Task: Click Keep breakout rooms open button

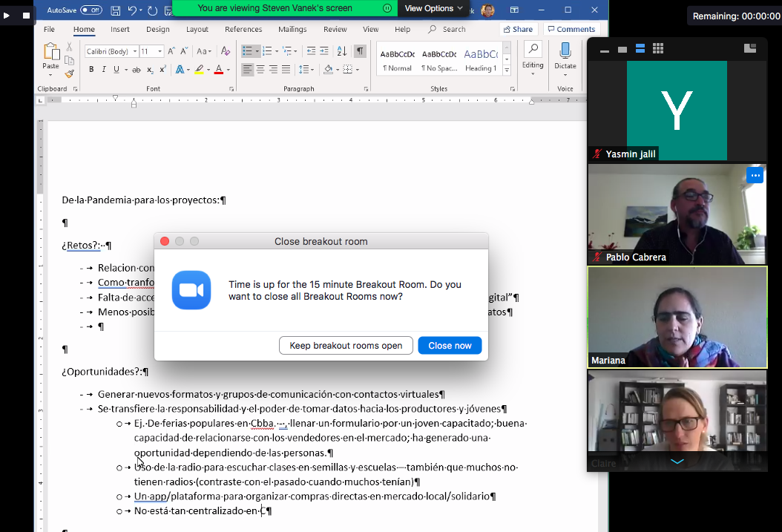Action: (346, 346)
